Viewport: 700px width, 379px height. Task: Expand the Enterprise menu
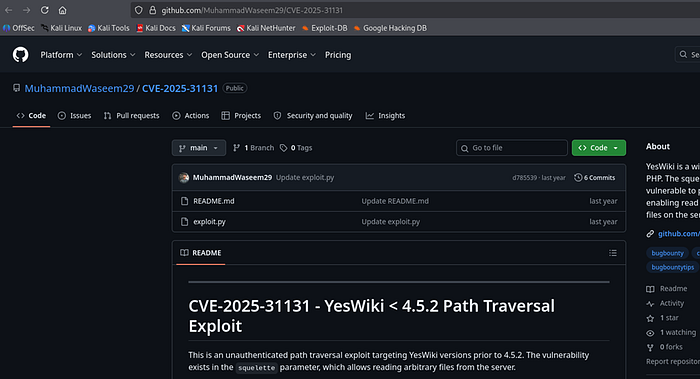(x=292, y=54)
